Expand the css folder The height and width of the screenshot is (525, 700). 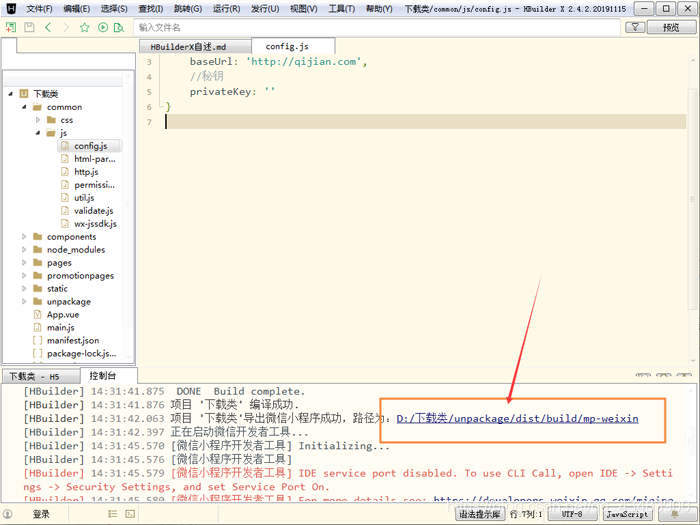(x=38, y=120)
